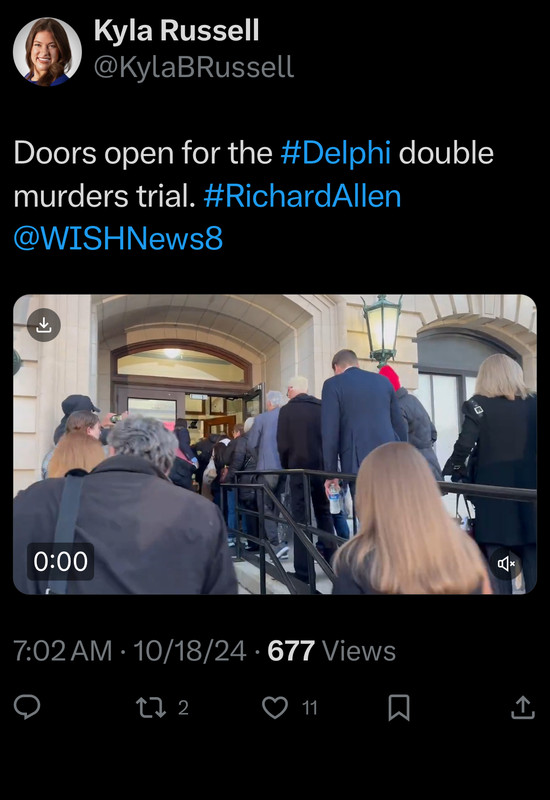Repost the tweet with the retweet icon
The height and width of the screenshot is (800, 550).
point(151,708)
